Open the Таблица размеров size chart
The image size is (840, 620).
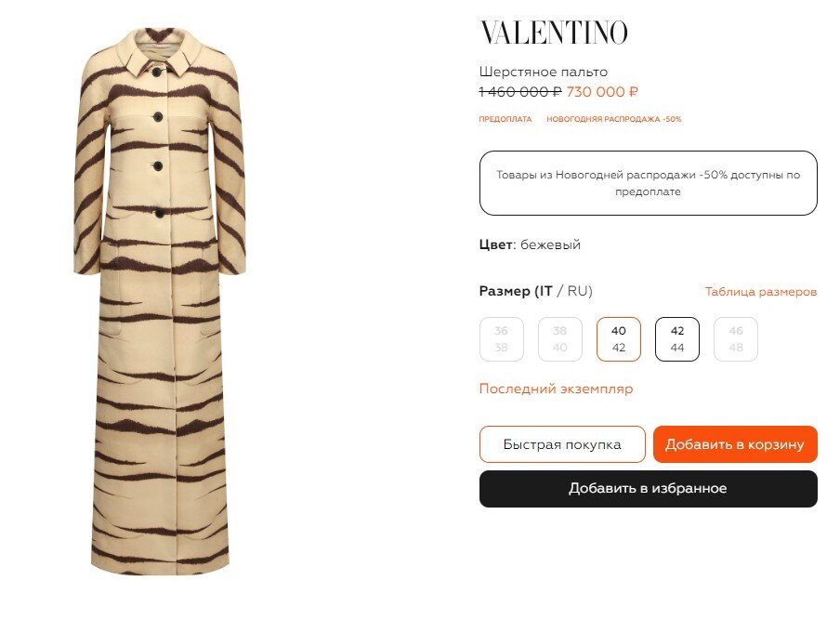tap(761, 292)
